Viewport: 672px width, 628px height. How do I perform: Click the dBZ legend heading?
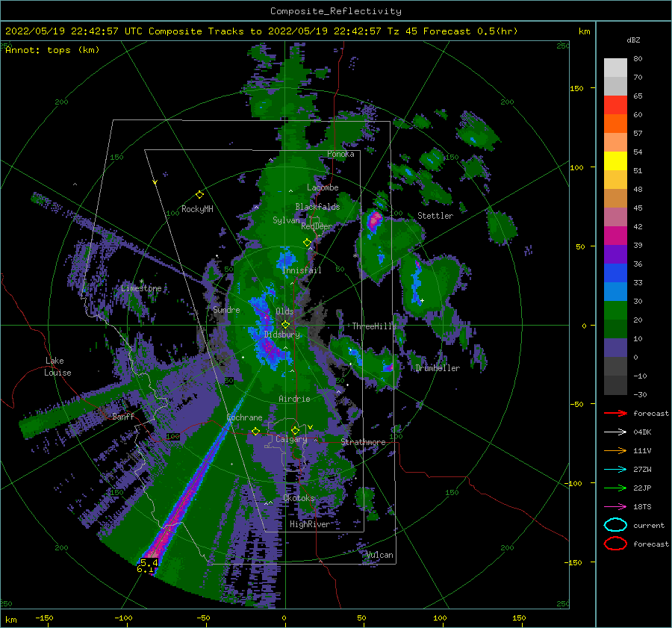pyautogui.click(x=633, y=40)
